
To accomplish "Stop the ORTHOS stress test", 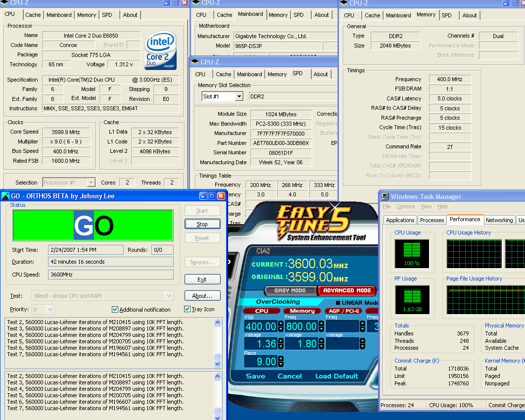I will [x=202, y=224].
